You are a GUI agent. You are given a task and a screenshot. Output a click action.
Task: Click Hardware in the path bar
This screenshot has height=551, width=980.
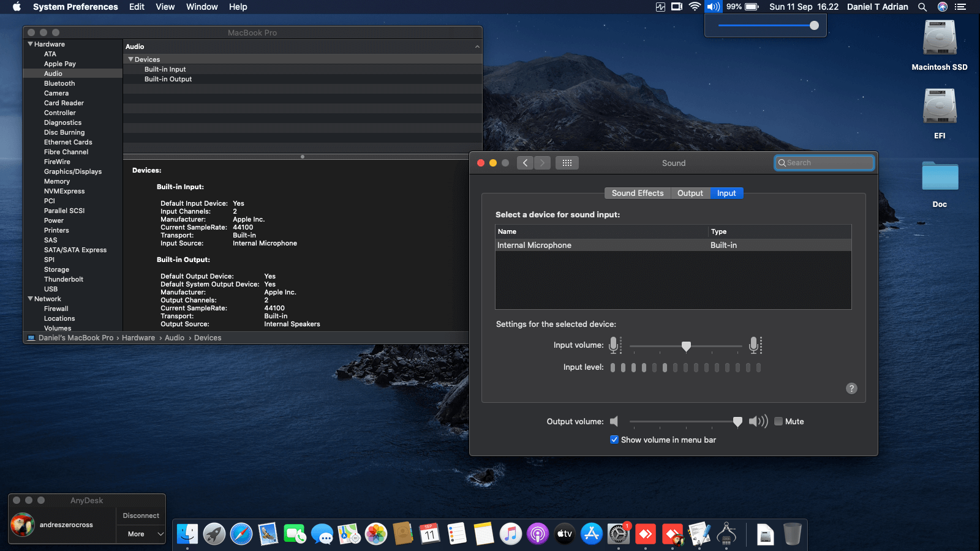(x=138, y=338)
